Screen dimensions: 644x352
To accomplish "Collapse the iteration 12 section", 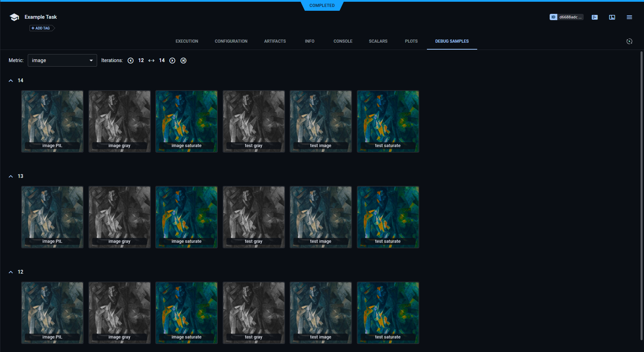I will (x=10, y=272).
